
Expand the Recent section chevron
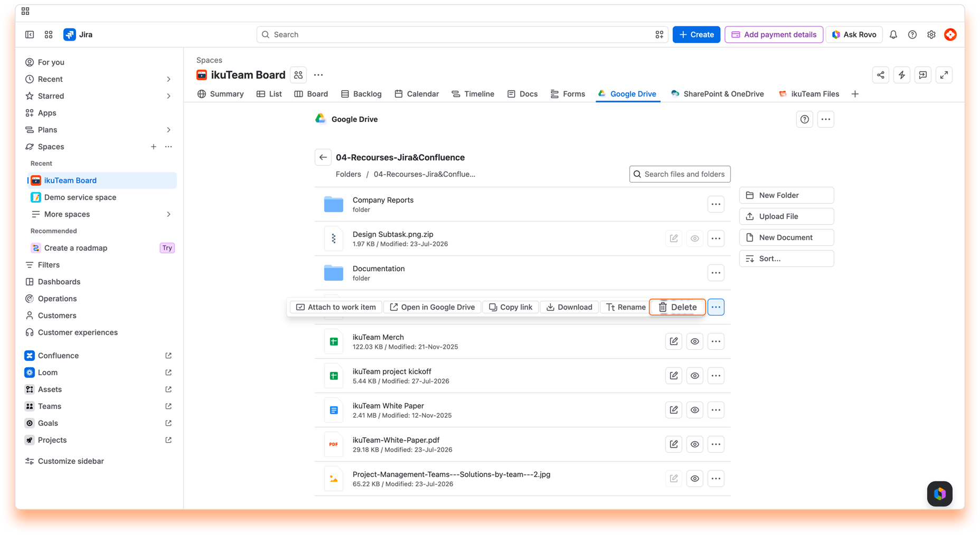168,79
